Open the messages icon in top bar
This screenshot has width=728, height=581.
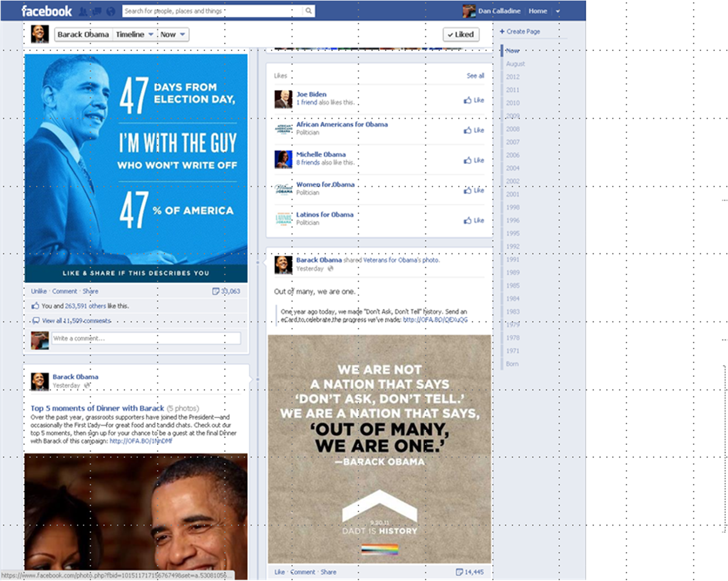click(x=97, y=11)
